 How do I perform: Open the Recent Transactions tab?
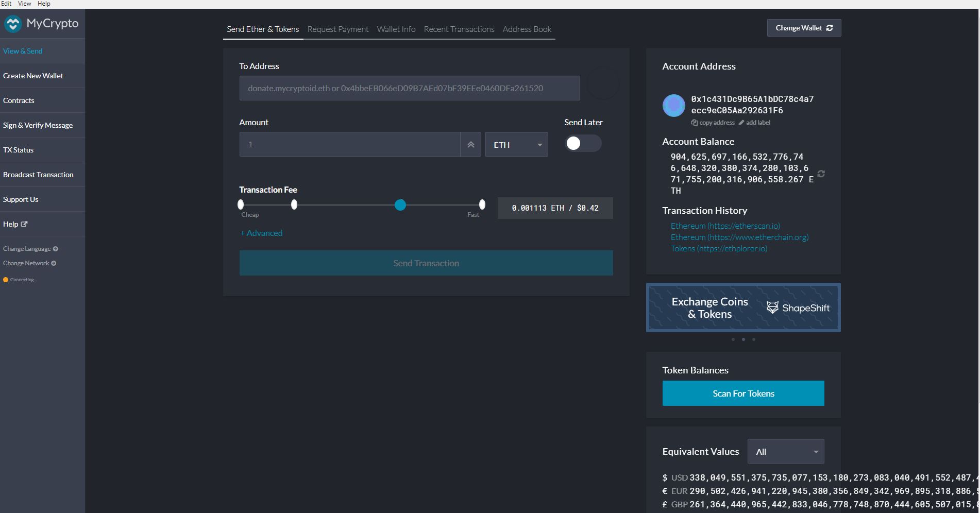point(459,29)
